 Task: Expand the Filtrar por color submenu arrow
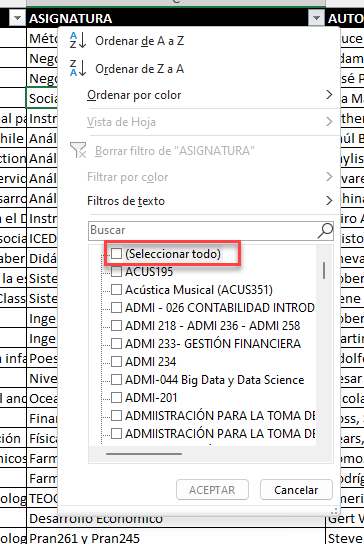point(329,177)
